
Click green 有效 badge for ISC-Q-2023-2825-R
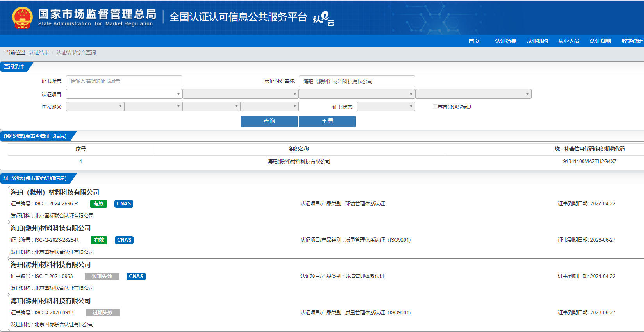point(99,240)
